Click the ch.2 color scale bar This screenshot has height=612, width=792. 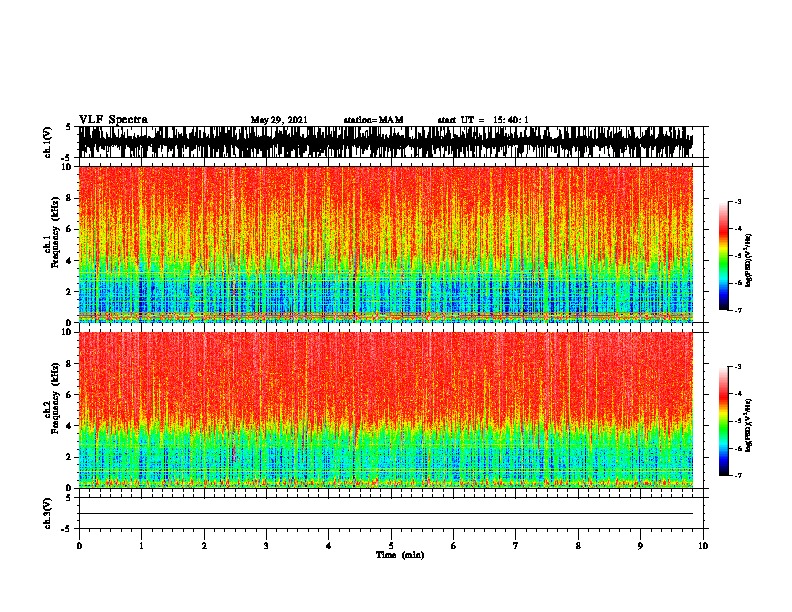pyautogui.click(x=724, y=421)
